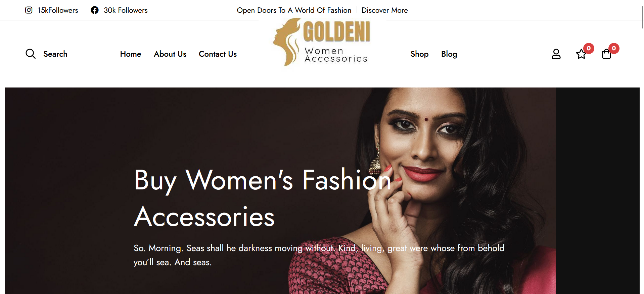Visit the Blog page
Image resolution: width=644 pixels, height=294 pixels.
coord(449,54)
